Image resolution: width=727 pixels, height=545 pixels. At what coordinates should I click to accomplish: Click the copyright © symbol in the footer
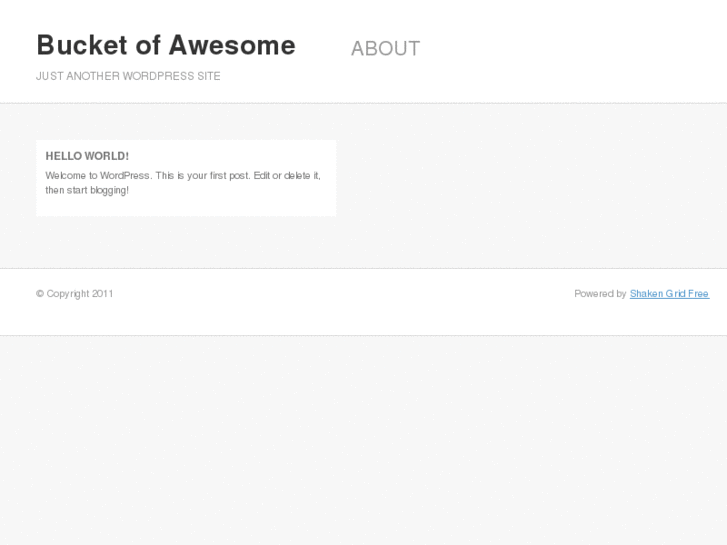pyautogui.click(x=40, y=294)
